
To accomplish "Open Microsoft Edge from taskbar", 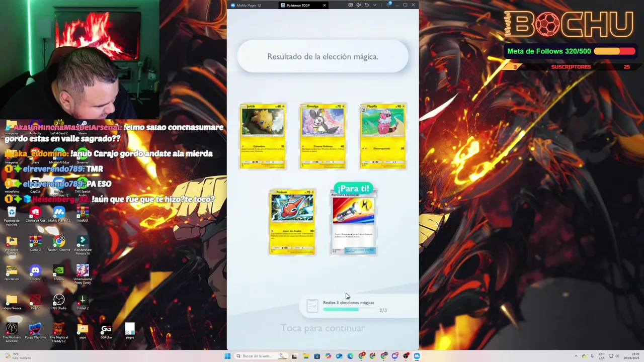I will point(350,356).
